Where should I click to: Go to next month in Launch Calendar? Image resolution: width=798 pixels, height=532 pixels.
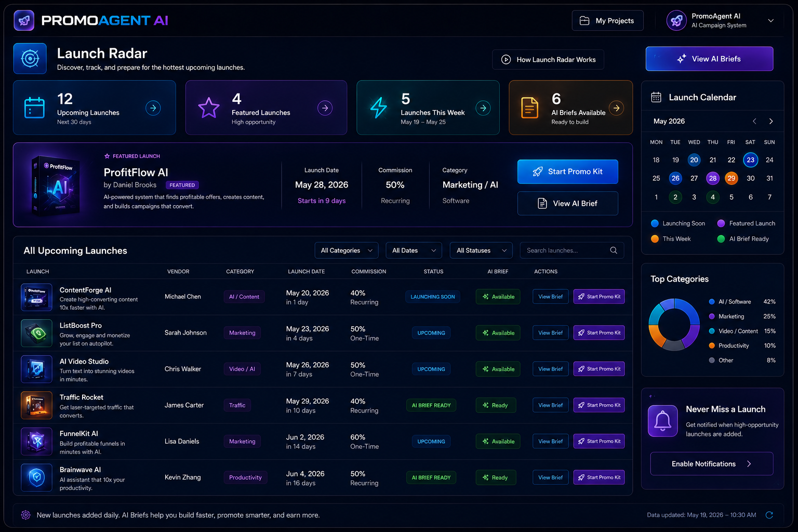(x=771, y=121)
